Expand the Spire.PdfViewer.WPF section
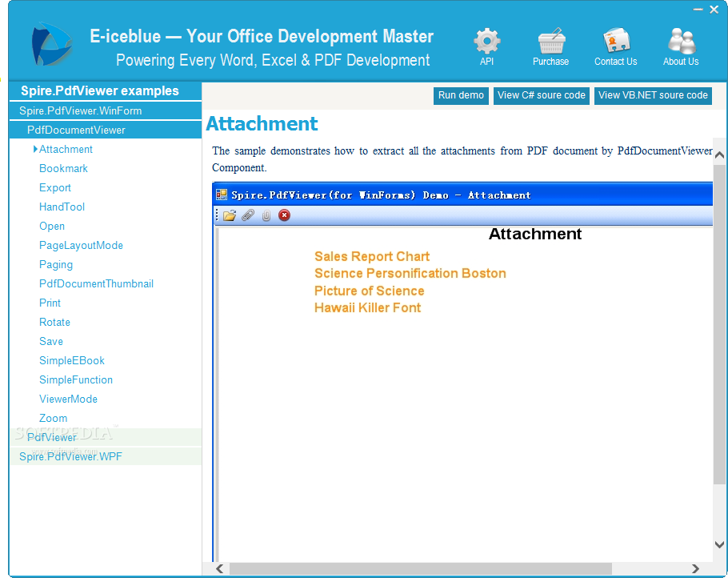This screenshot has height=578, width=728. [x=106, y=456]
